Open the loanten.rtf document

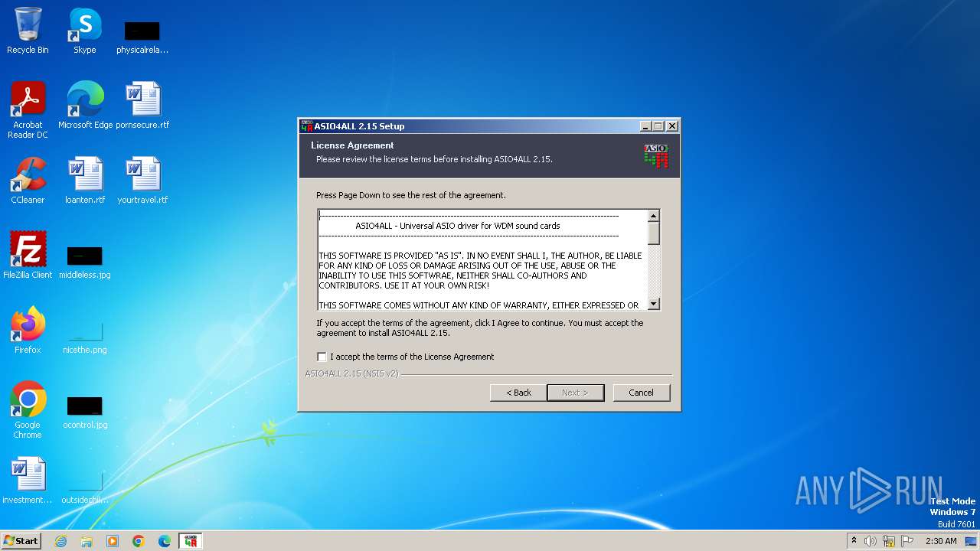coord(85,181)
